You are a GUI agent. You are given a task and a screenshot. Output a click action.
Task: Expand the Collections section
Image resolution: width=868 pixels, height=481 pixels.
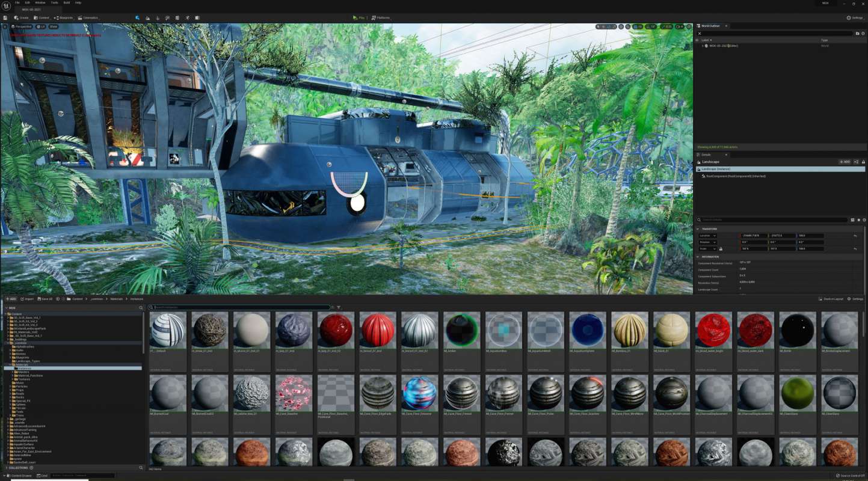coord(6,467)
